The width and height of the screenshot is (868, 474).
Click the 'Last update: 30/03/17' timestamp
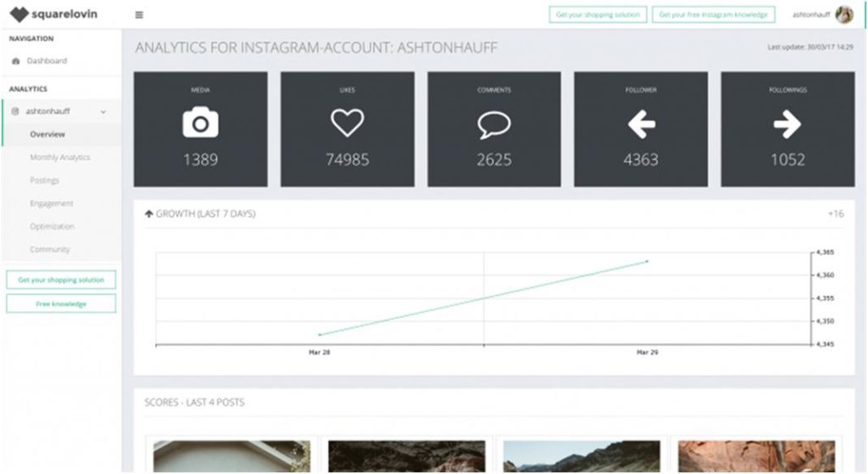pos(810,47)
